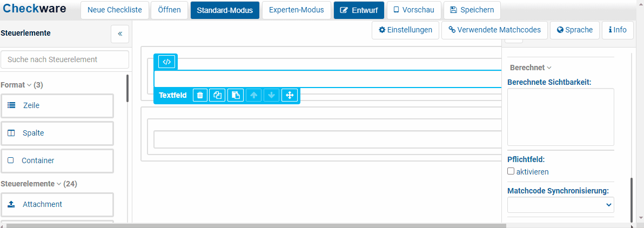This screenshot has width=644, height=228.
Task: Enable the Pflichtfeld aktivieren checkbox
Action: point(511,171)
